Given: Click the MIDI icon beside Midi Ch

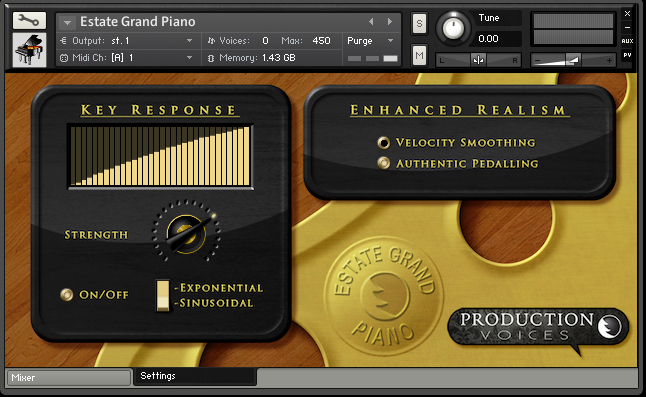Looking at the screenshot, I should pyautogui.click(x=63, y=58).
